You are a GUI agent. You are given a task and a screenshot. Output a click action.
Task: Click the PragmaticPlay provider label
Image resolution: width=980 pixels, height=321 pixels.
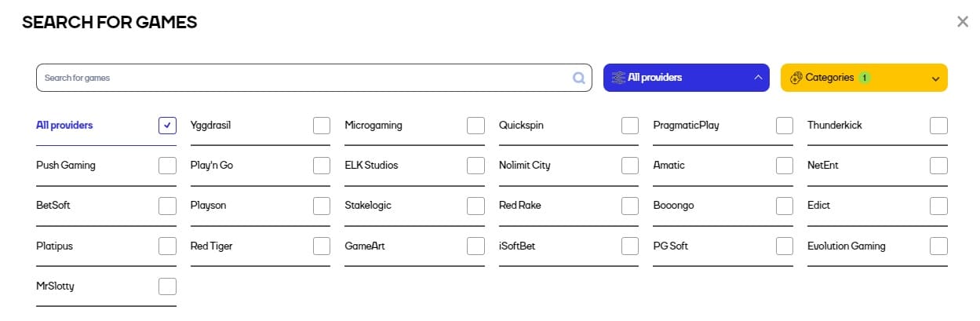(x=686, y=126)
